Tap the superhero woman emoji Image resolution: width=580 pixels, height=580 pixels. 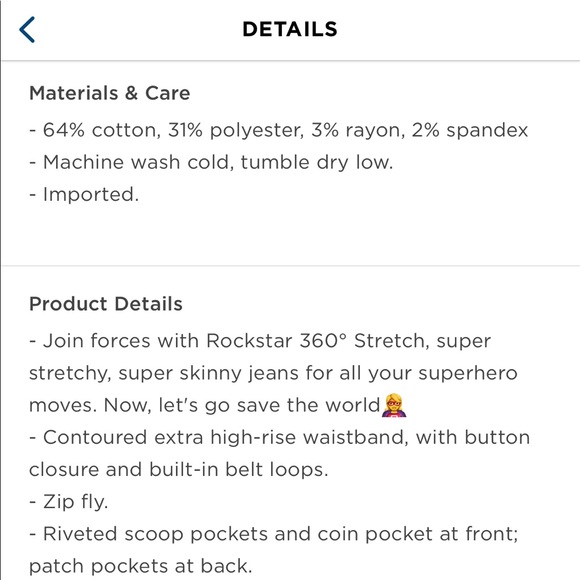394,405
